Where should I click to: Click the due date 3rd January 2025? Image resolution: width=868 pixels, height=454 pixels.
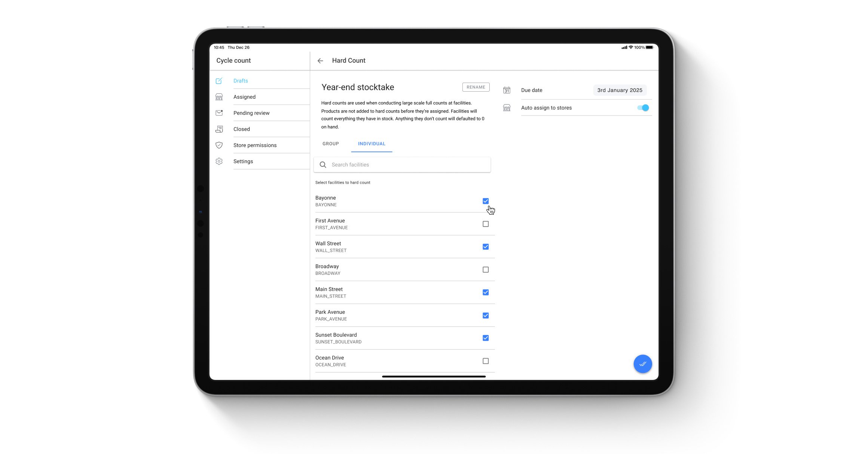tap(619, 89)
